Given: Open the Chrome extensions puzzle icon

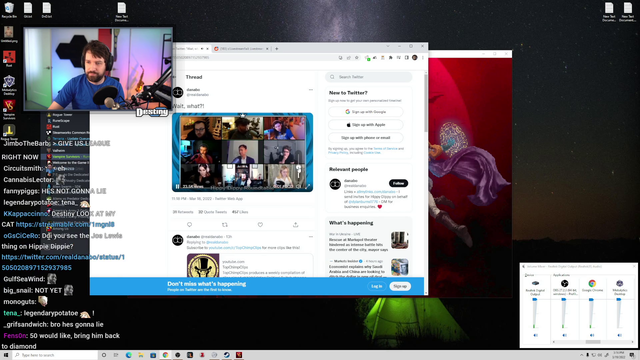Looking at the screenshot, I should 391,58.
